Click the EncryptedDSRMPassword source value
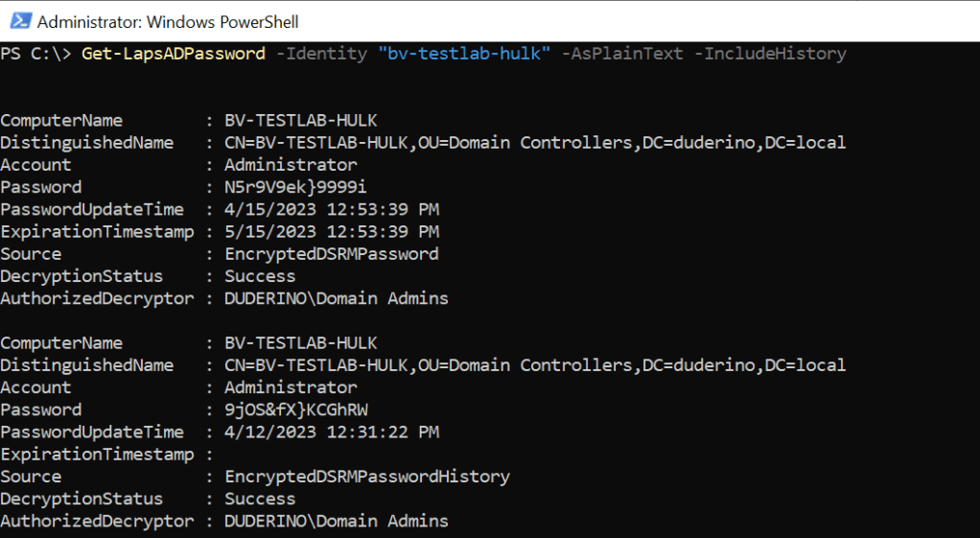Viewport: 980px width, 538px height. (331, 254)
